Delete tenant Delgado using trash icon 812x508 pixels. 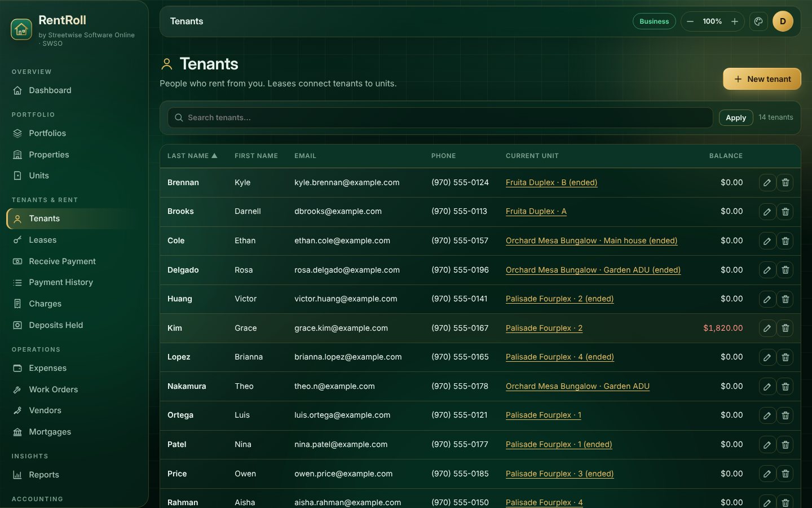point(785,270)
